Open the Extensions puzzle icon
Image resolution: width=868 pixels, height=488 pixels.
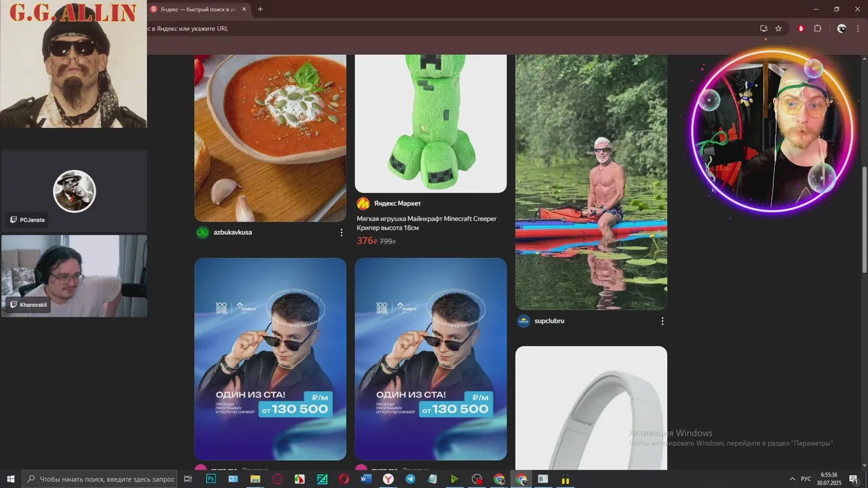click(817, 28)
